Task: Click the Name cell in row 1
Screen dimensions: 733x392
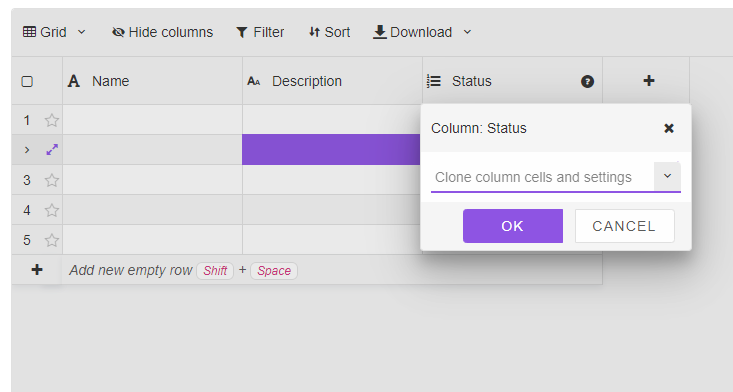Action: pos(152,120)
